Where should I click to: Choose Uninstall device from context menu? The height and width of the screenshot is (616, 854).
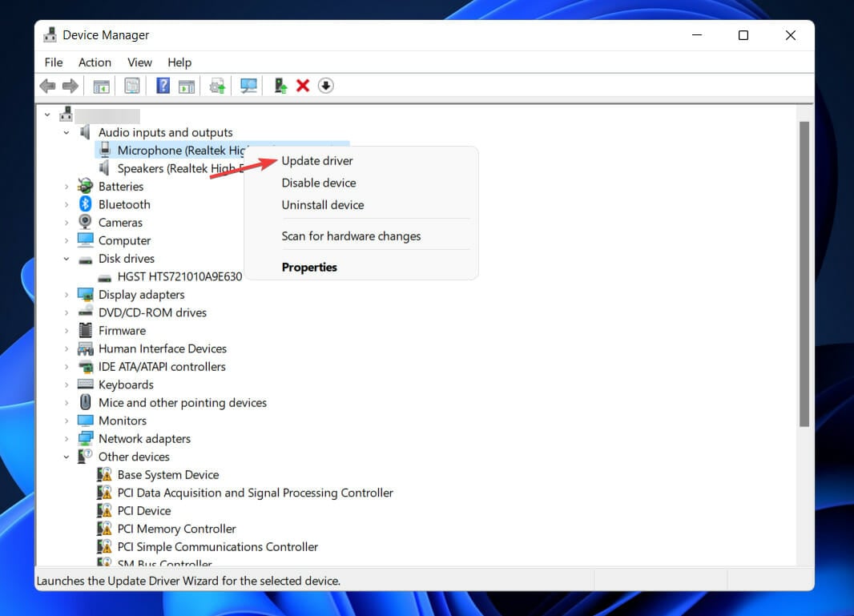pyautogui.click(x=322, y=205)
